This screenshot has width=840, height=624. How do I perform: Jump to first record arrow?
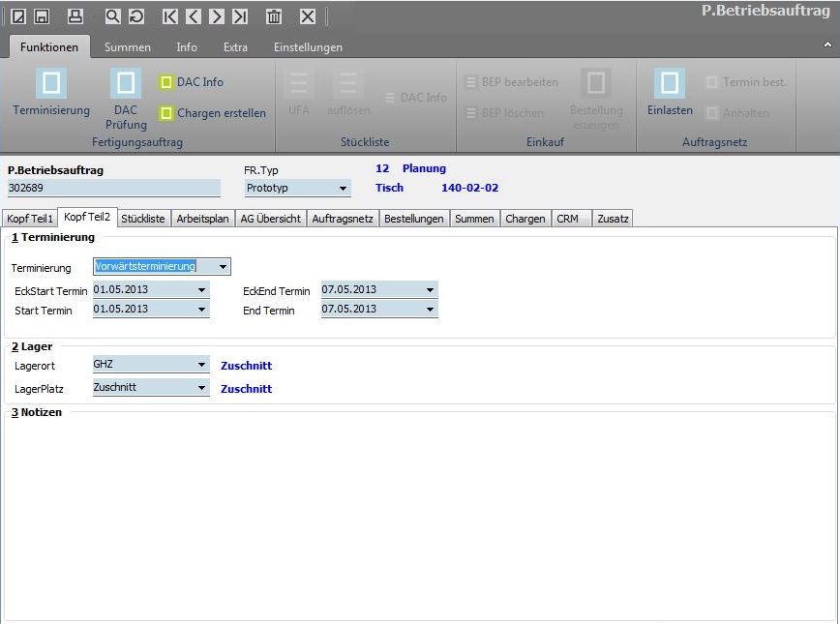170,16
